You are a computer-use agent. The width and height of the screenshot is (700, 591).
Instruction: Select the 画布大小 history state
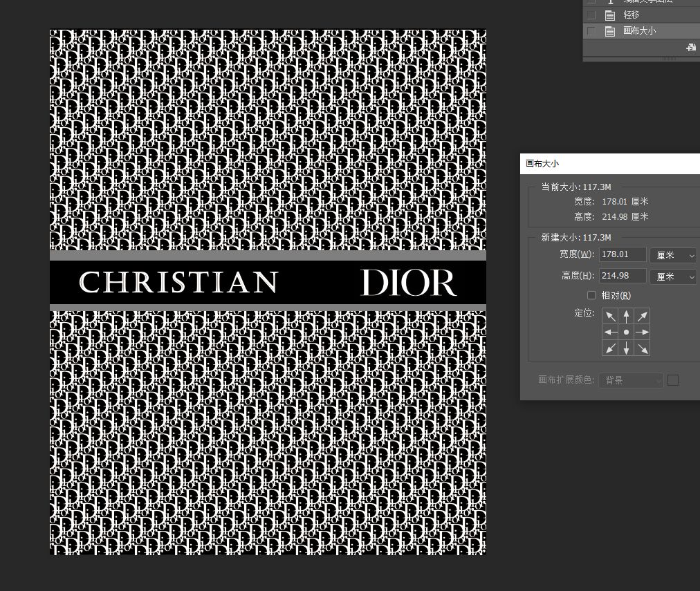coord(641,31)
